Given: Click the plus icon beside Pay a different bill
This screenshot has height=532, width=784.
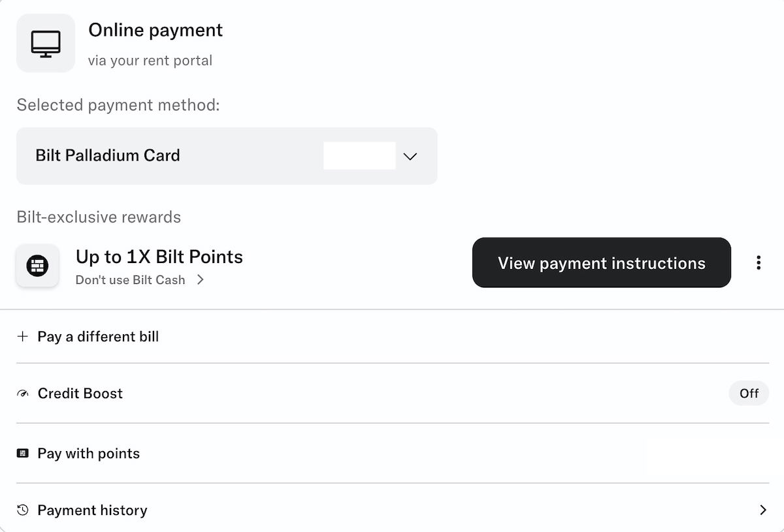Looking at the screenshot, I should [23, 337].
